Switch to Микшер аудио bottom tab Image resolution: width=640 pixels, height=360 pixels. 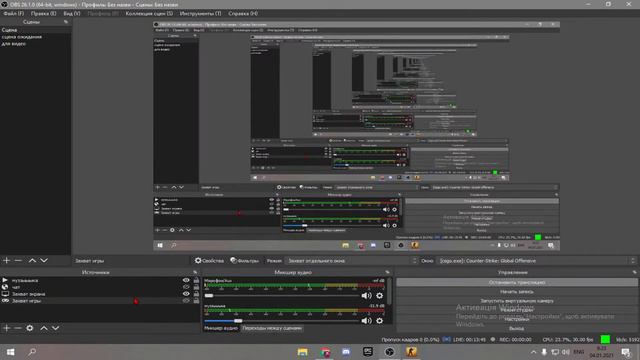221,328
